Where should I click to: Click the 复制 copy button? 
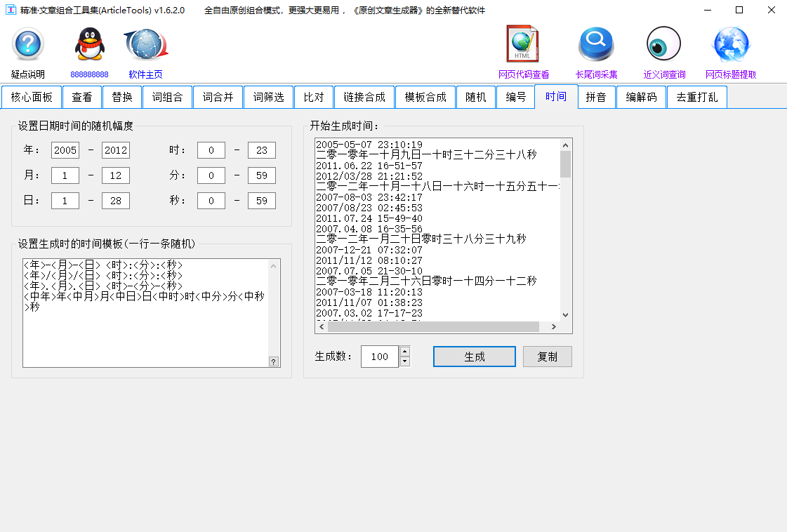547,356
